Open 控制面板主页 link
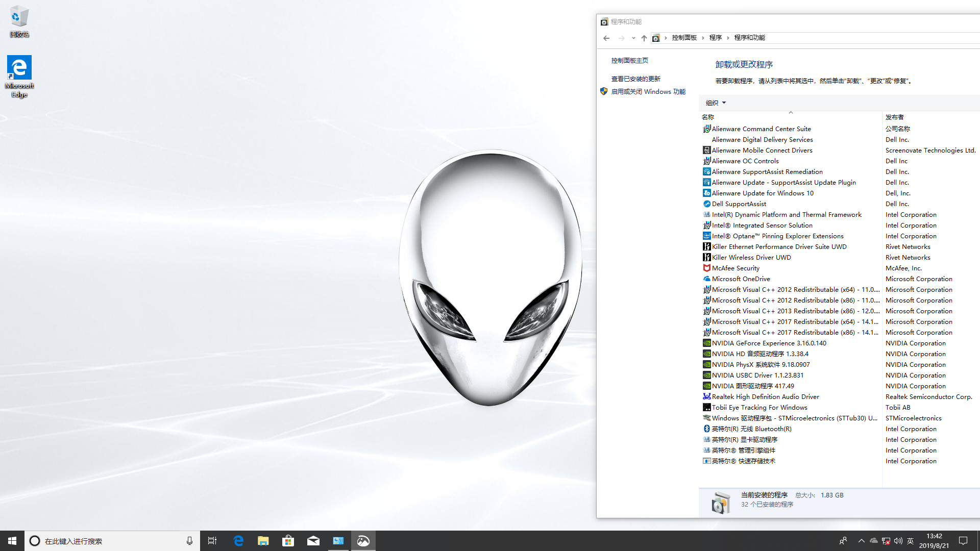980x551 pixels. pyautogui.click(x=629, y=60)
